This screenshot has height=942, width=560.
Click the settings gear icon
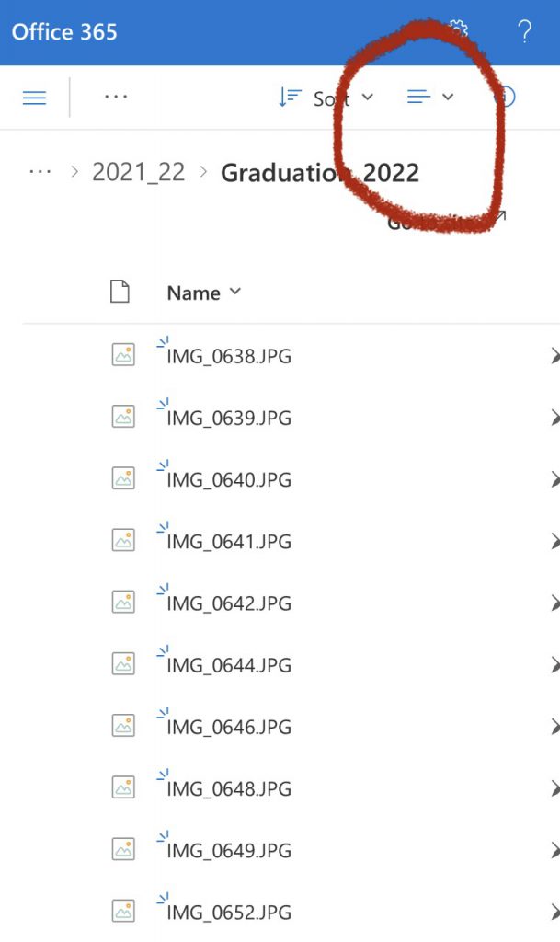click(459, 29)
